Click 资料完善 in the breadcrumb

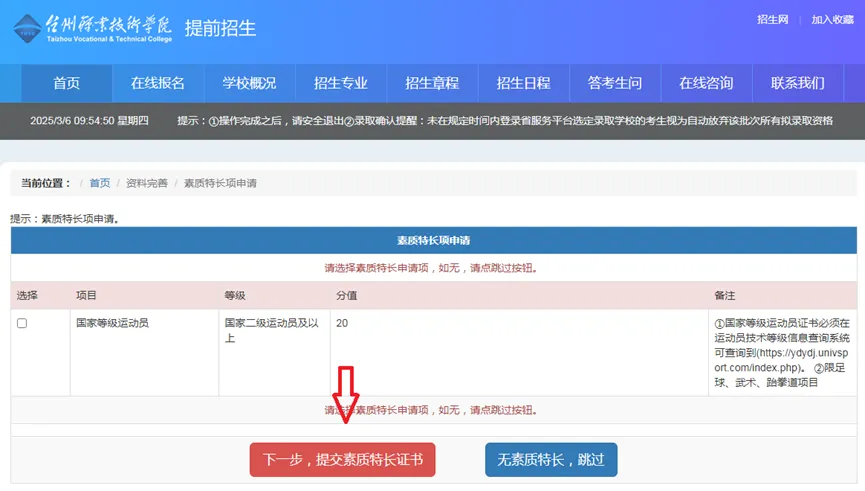pos(146,184)
